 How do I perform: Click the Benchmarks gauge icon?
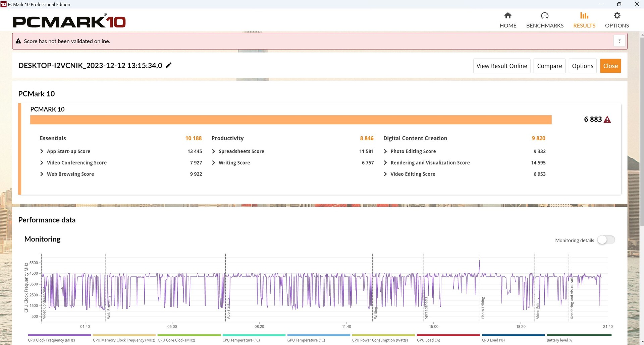coord(545,15)
